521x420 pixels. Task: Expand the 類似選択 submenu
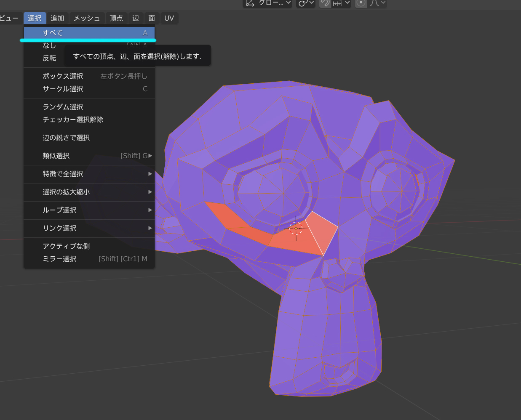[x=89, y=156]
